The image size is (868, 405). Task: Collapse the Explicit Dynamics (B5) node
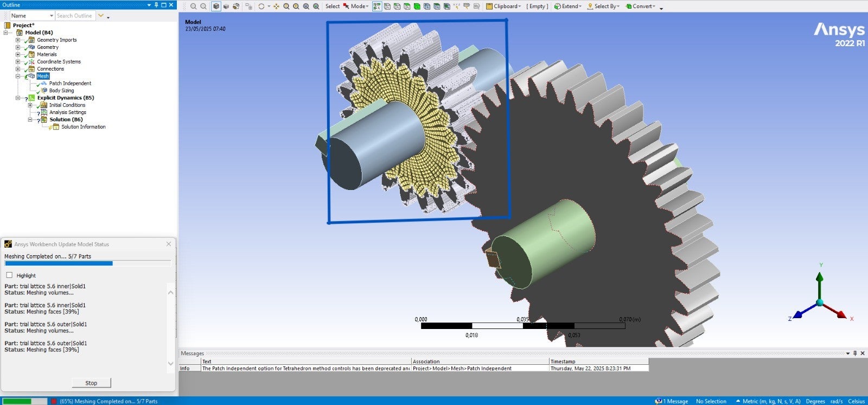point(18,98)
